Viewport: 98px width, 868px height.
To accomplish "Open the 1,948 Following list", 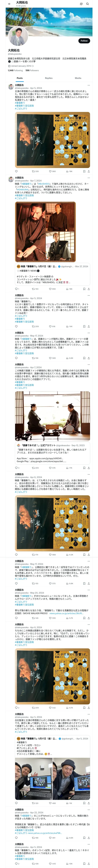I will click(x=15, y=70).
